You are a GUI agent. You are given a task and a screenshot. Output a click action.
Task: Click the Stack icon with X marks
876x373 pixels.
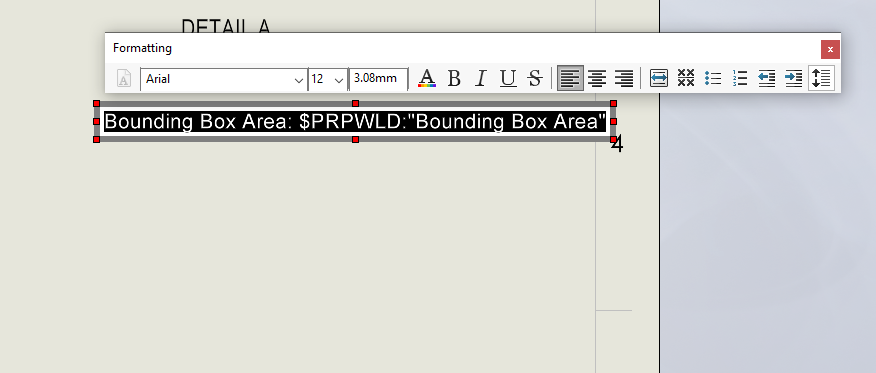pyautogui.click(x=685, y=78)
